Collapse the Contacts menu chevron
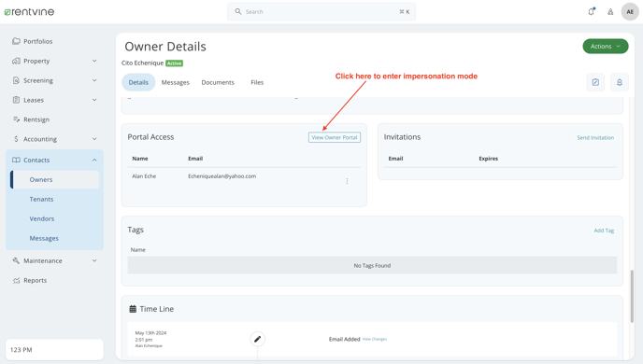The height and width of the screenshot is (364, 643). pyautogui.click(x=94, y=161)
